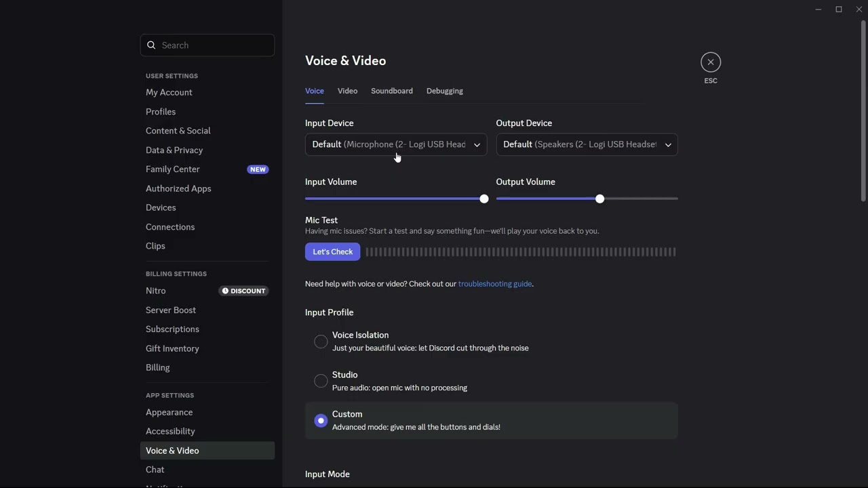Viewport: 868px width, 488px height.
Task: Close settings with the ESC circle button
Action: pos(711,62)
